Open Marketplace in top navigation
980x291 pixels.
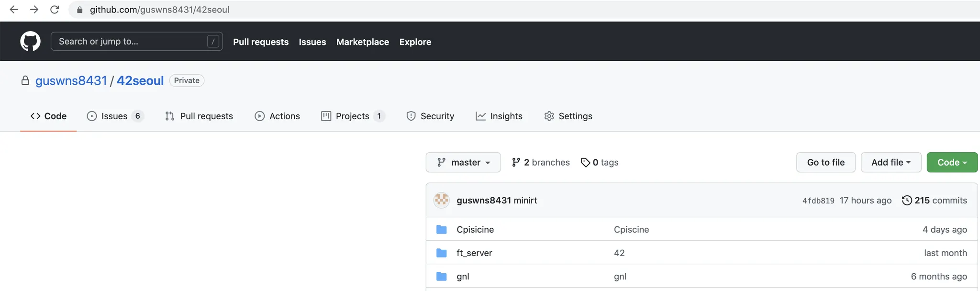[362, 42]
